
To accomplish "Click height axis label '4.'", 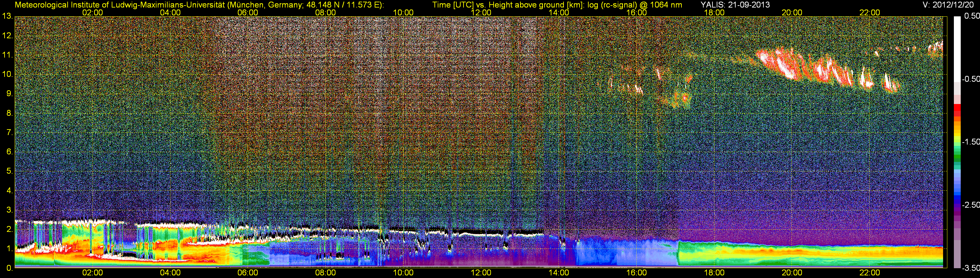I will (x=9, y=190).
